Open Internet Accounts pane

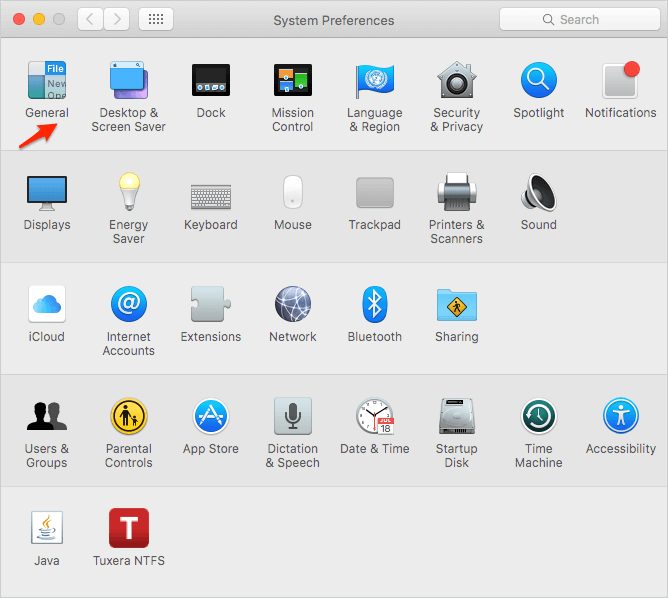pos(129,304)
